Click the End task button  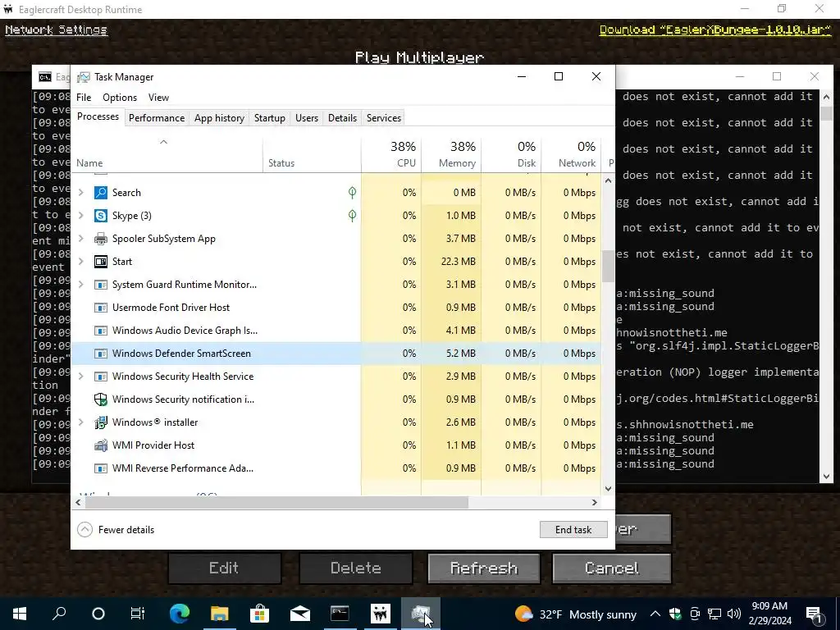[x=573, y=530]
